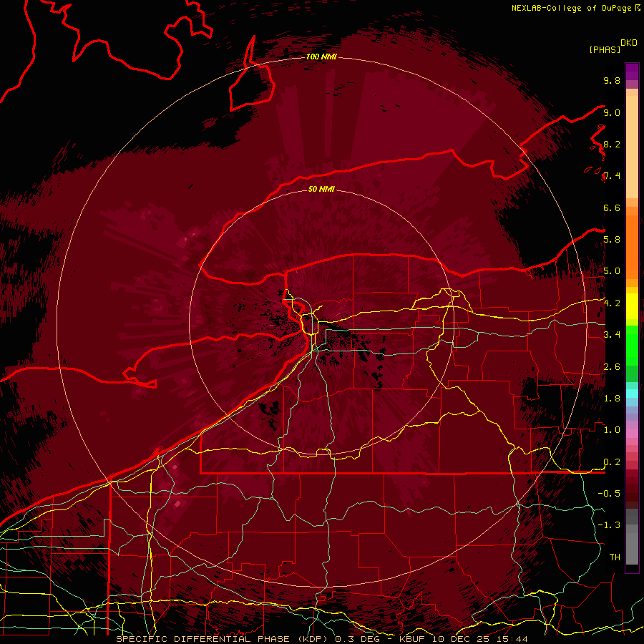Click the 1.0 value on the color scale
This screenshot has width=644, height=644.
[x=612, y=430]
